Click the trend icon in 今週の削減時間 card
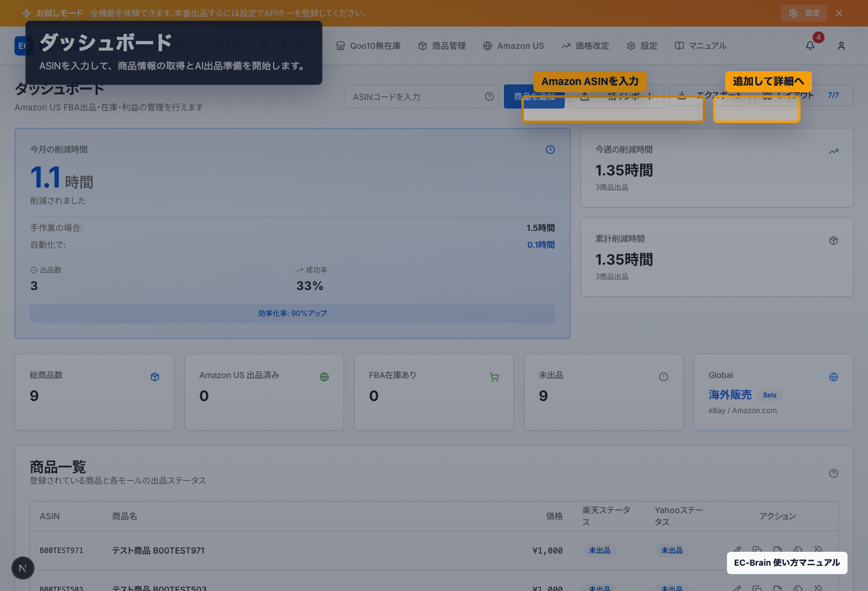The width and height of the screenshot is (868, 591). click(834, 151)
